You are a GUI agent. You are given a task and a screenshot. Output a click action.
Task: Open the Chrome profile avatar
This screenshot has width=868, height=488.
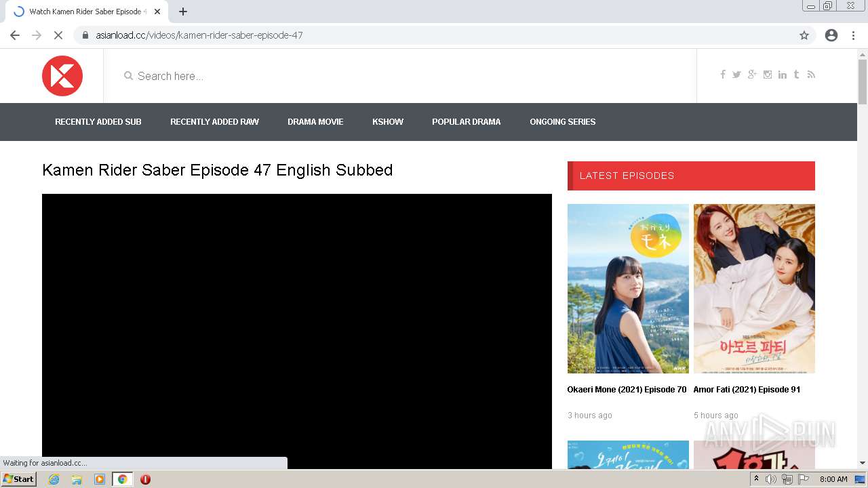(x=831, y=35)
